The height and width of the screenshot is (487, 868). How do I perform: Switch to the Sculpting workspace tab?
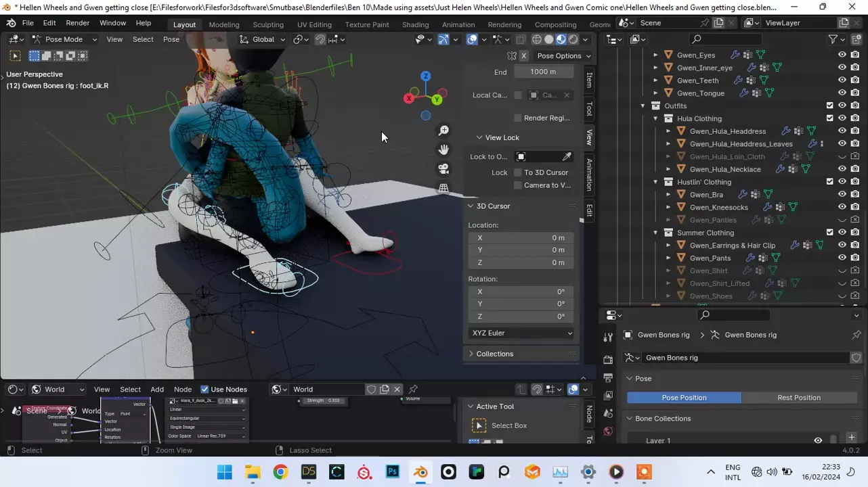(x=268, y=24)
